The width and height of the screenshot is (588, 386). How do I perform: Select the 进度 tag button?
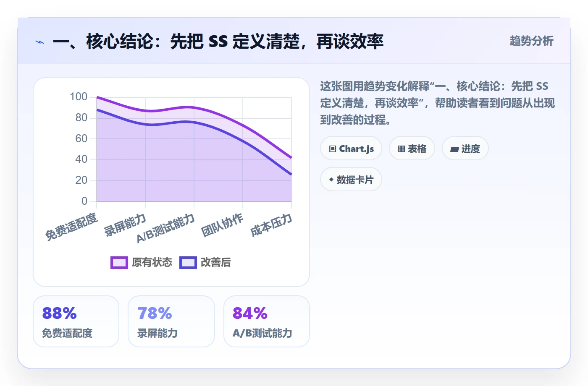[465, 149]
